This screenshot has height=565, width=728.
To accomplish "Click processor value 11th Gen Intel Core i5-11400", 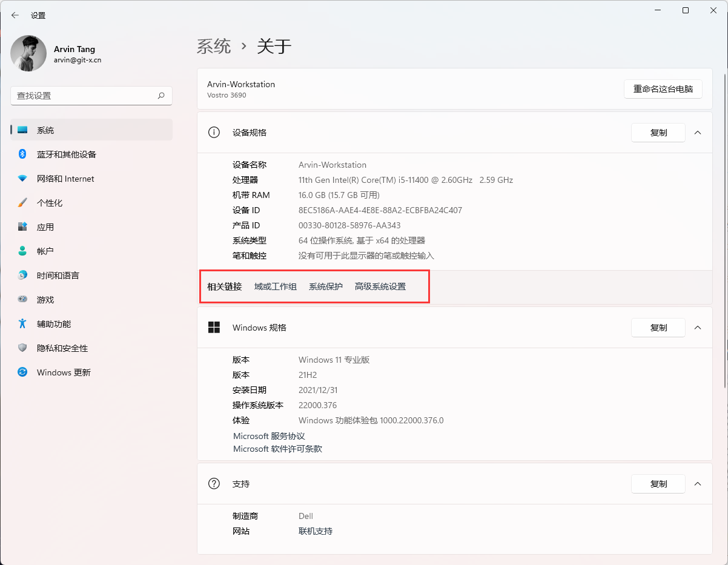I will tap(406, 180).
